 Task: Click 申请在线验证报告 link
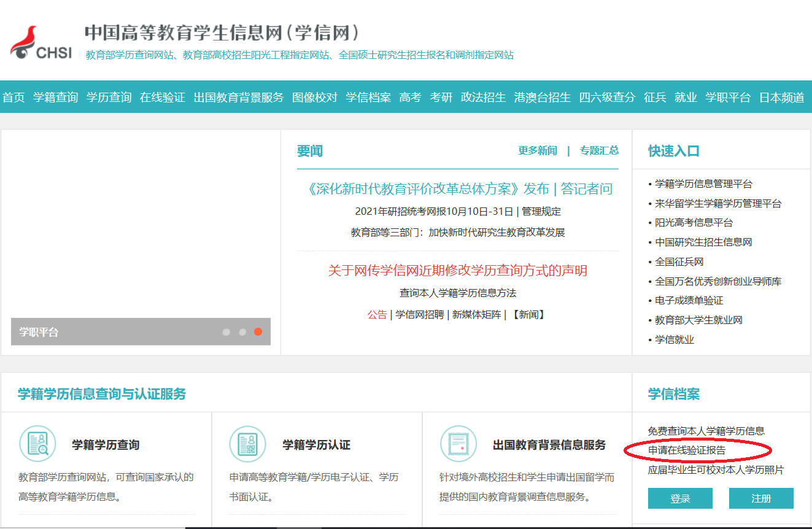coord(687,450)
